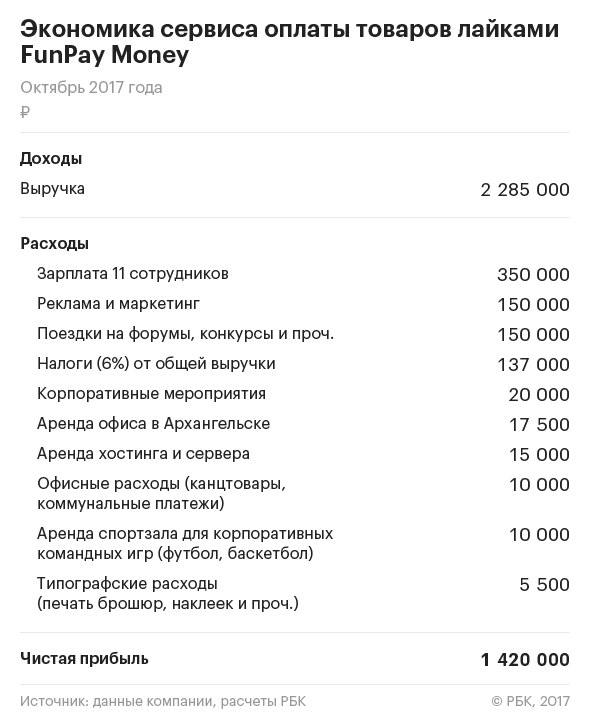Click the ruble currency symbol
Screen dimensions: 590x722
[x=25, y=112]
